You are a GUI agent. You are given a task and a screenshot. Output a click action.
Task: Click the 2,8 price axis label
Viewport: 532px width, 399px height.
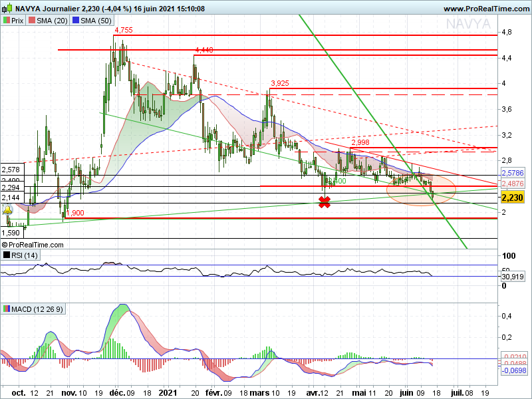507,160
